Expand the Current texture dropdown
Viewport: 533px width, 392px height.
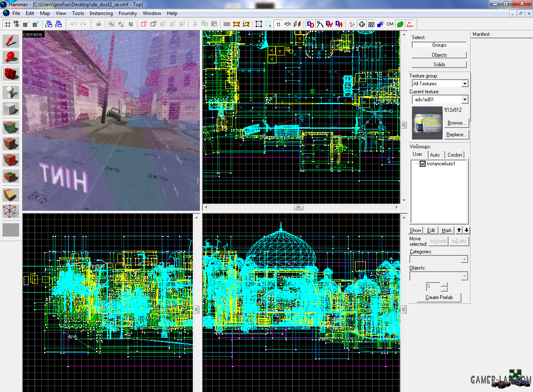tap(465, 100)
